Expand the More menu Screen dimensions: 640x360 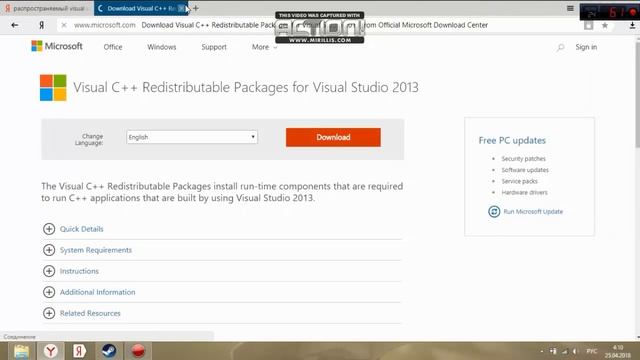coord(264,47)
